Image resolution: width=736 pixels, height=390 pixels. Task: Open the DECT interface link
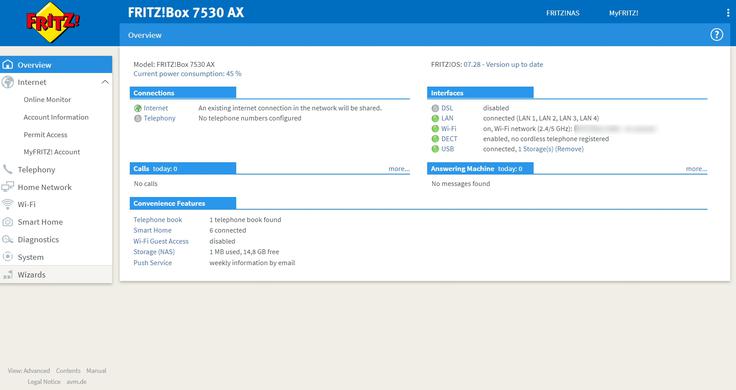tap(449, 139)
